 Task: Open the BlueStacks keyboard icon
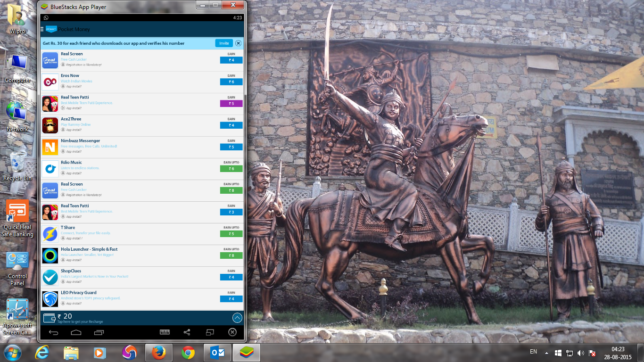[165, 332]
